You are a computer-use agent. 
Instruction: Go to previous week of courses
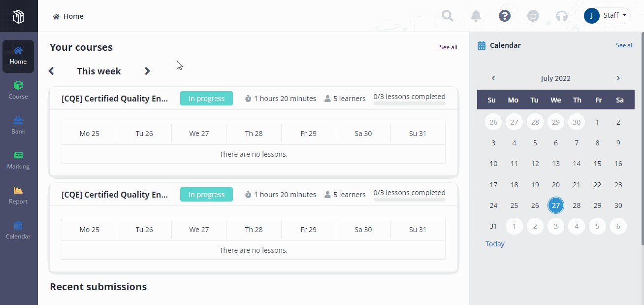[51, 71]
